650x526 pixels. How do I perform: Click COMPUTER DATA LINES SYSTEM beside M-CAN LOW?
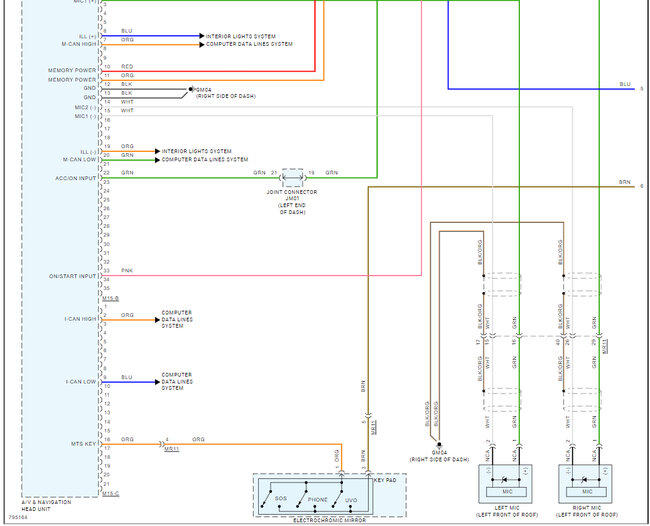pos(205,160)
